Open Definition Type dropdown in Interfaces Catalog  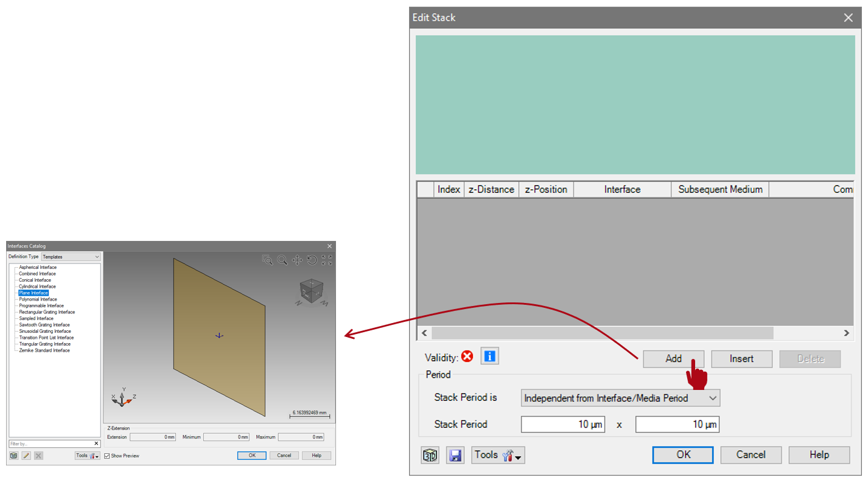[x=71, y=257]
